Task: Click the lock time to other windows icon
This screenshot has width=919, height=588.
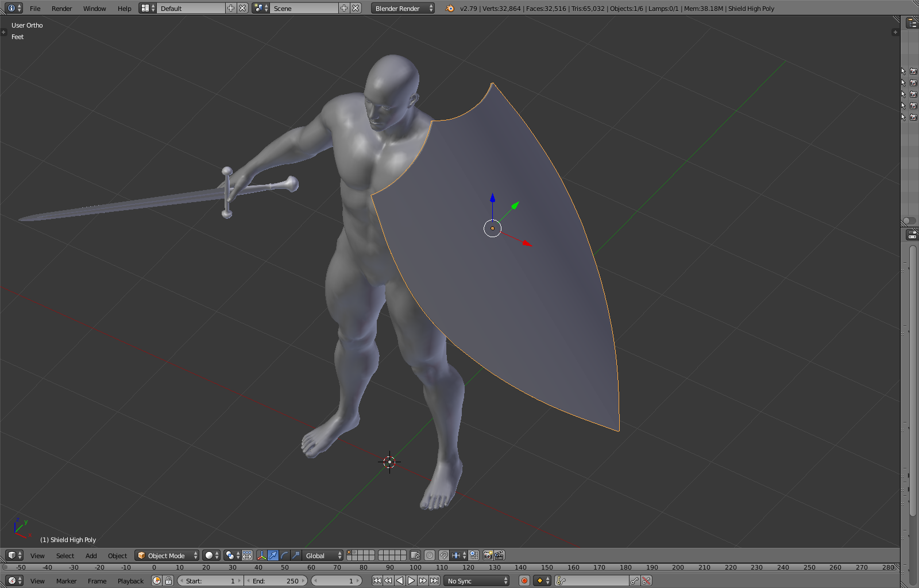Action: 168,581
